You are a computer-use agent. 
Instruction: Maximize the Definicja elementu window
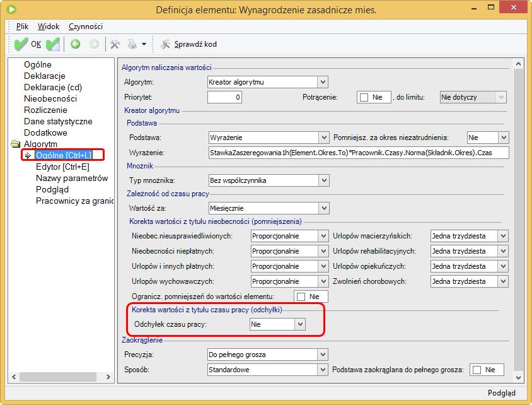point(491,8)
